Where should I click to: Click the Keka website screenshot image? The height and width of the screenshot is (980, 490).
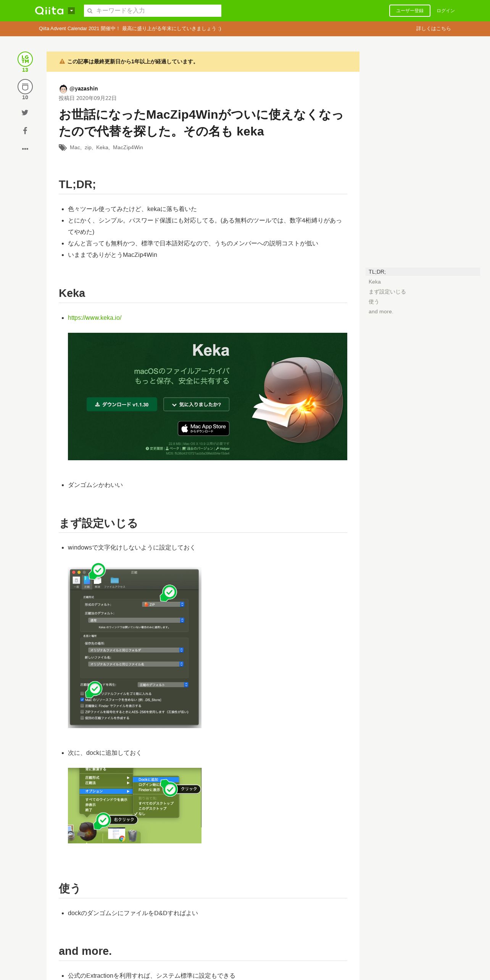(208, 397)
